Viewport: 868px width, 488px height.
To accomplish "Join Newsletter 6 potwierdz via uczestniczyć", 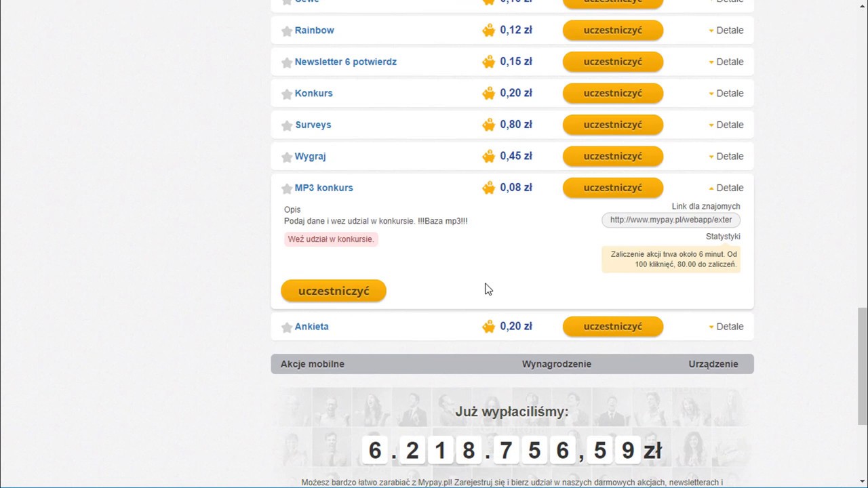I will click(x=613, y=62).
